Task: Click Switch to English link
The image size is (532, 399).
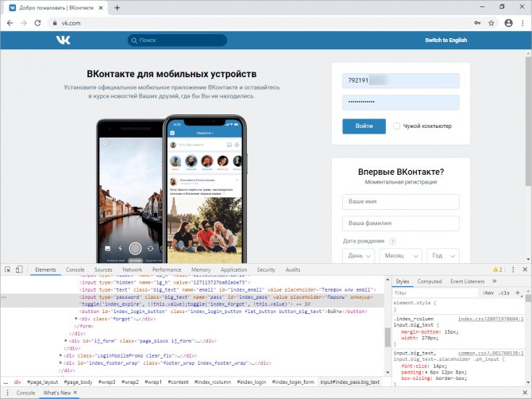Action: tap(445, 40)
